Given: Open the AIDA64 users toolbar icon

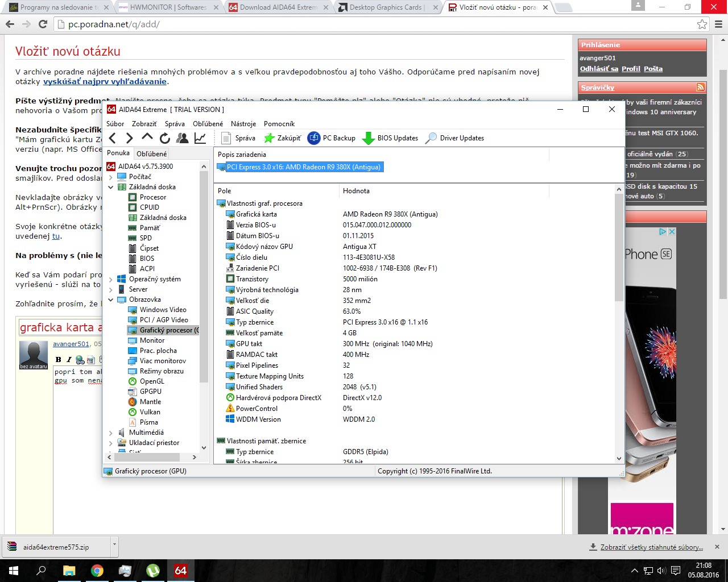Looking at the screenshot, I should (183, 138).
